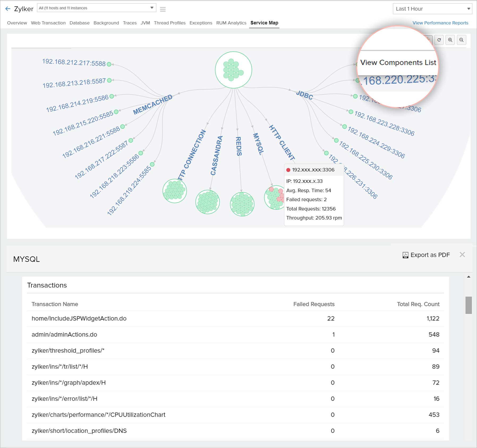Click the Transactions panel scrollbar thumb
Screen dimensions: 477x448
click(469, 305)
